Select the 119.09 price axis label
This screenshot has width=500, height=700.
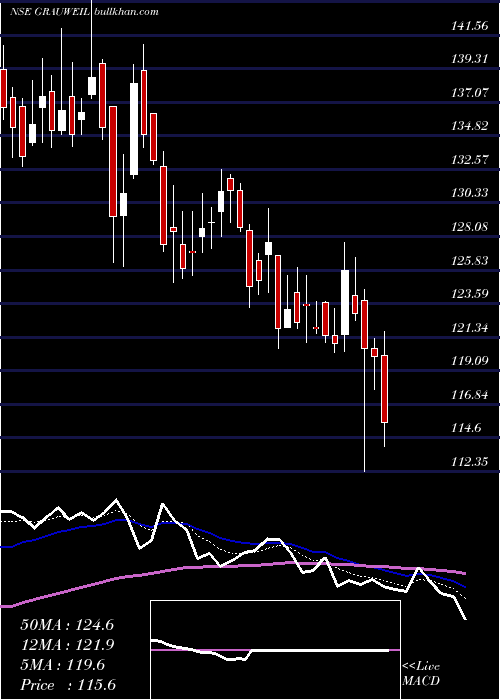click(470, 361)
